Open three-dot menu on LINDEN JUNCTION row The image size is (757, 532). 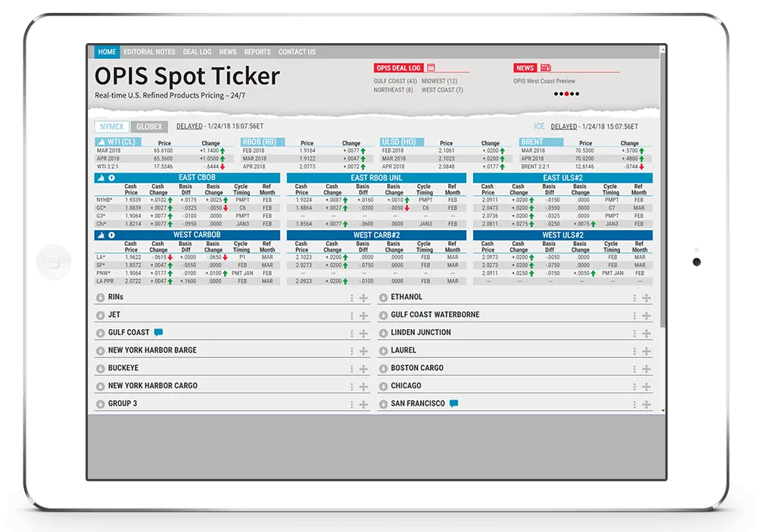point(634,334)
